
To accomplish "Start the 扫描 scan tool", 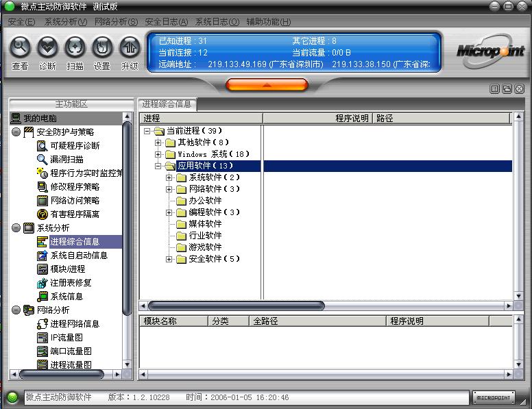I will (x=75, y=47).
